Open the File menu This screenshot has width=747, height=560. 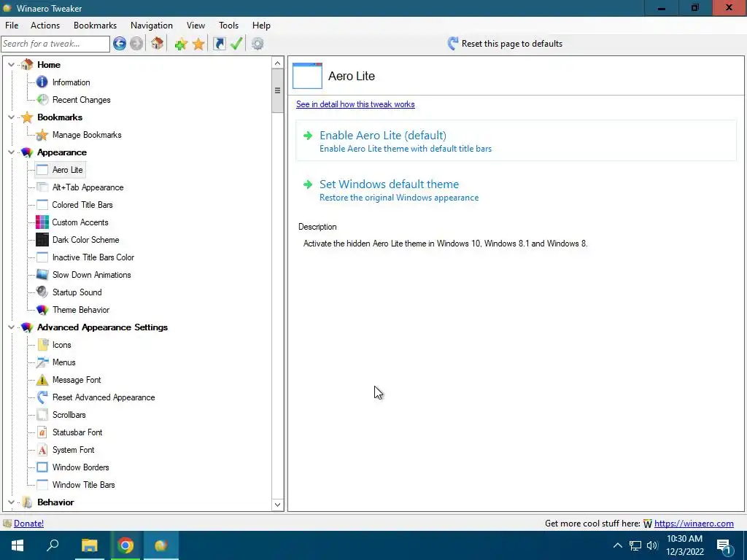[x=12, y=26]
